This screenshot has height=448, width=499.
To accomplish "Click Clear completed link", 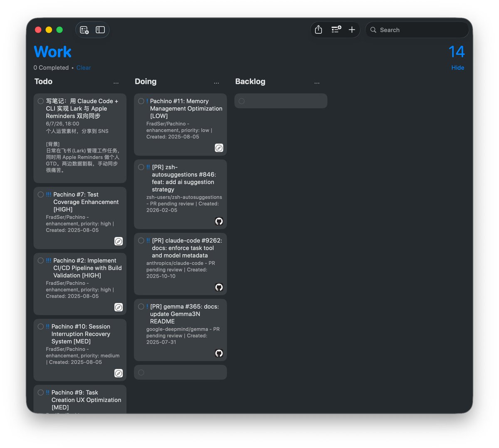I will pyautogui.click(x=84, y=68).
